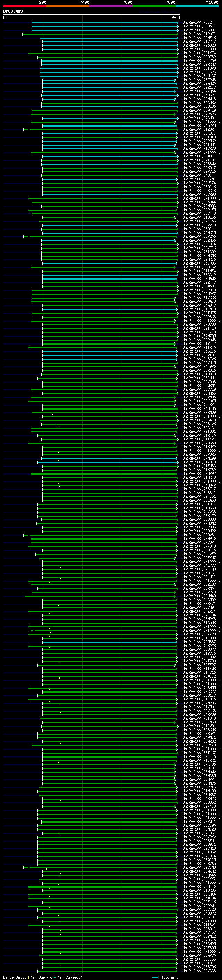Select hit label UniRef100_C1RFJ0
Viewport: 222px width, 980px height.
[199, 435]
